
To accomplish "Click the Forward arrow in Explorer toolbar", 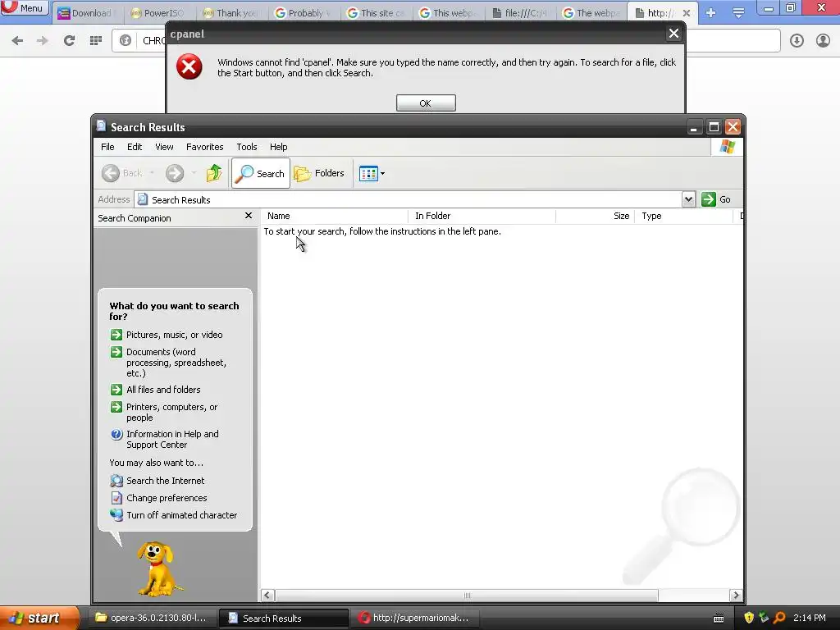I will point(175,173).
